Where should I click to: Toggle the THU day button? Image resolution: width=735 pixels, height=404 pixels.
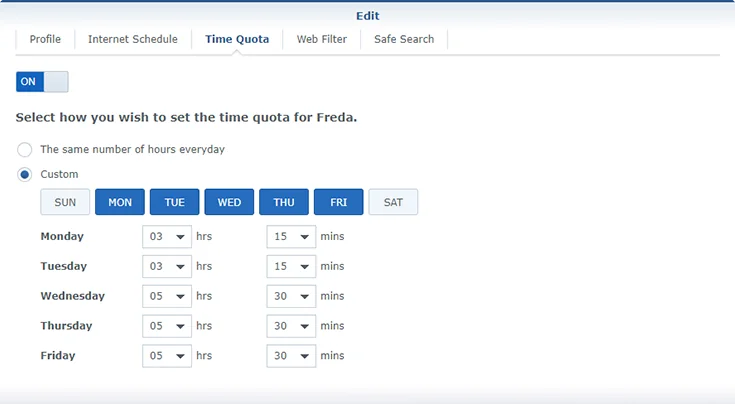(x=284, y=202)
